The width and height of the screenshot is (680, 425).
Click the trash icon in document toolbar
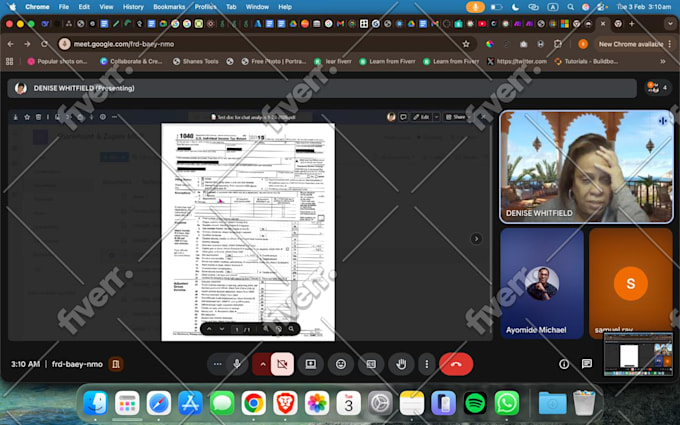point(38,117)
